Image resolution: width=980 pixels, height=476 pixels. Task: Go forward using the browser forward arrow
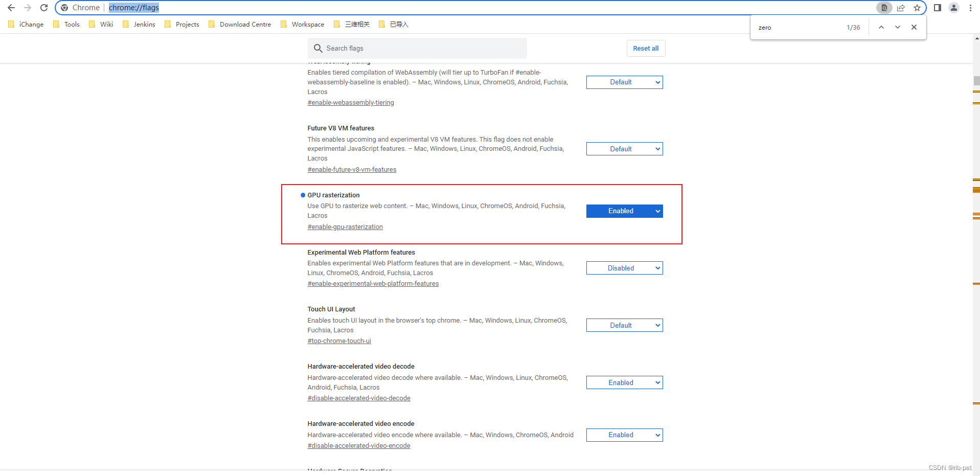point(28,8)
